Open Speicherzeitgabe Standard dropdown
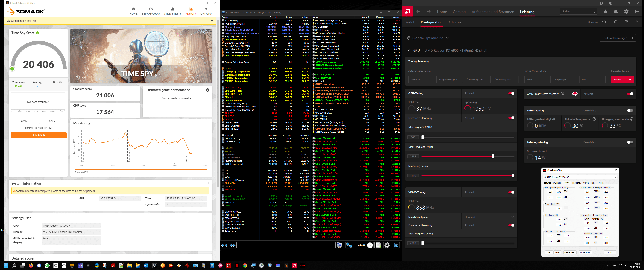This screenshot has height=270, width=644. pos(489,217)
